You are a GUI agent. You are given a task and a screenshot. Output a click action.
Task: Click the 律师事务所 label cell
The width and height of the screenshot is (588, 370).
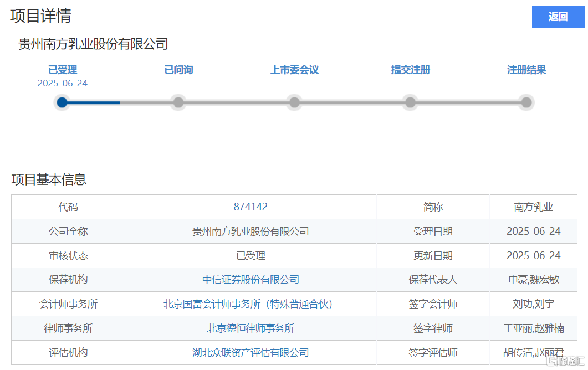coord(68,328)
